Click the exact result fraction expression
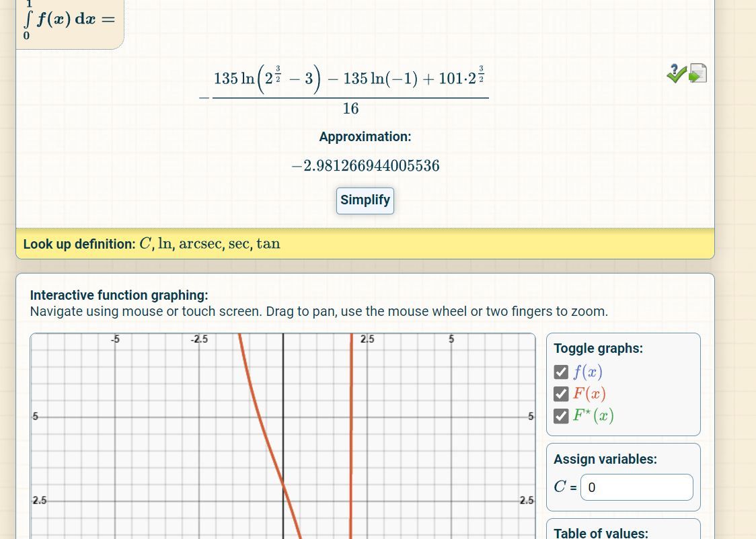Screen dimensions: 756x539 (350, 91)
